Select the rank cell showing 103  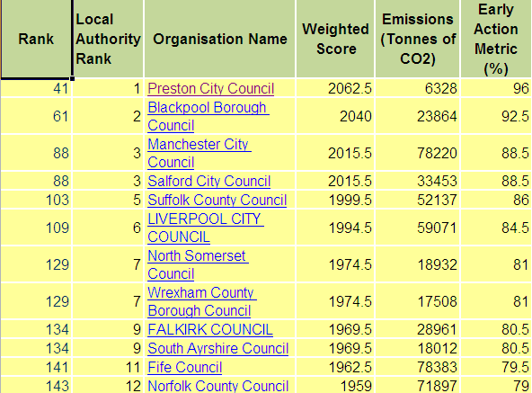36,200
